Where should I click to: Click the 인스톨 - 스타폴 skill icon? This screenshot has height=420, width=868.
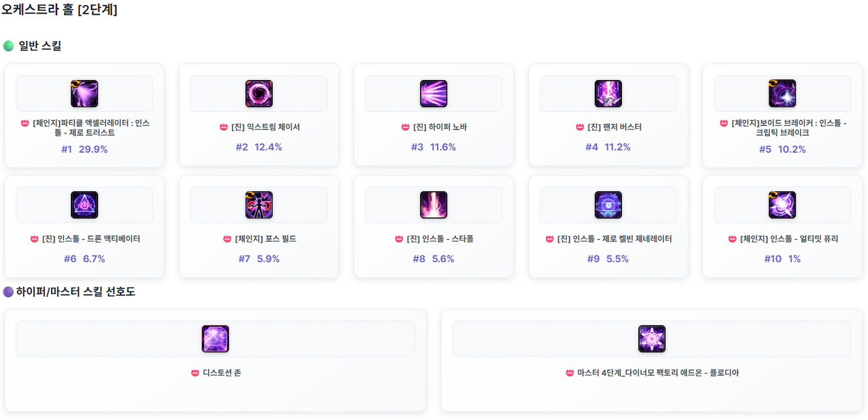pos(434,205)
